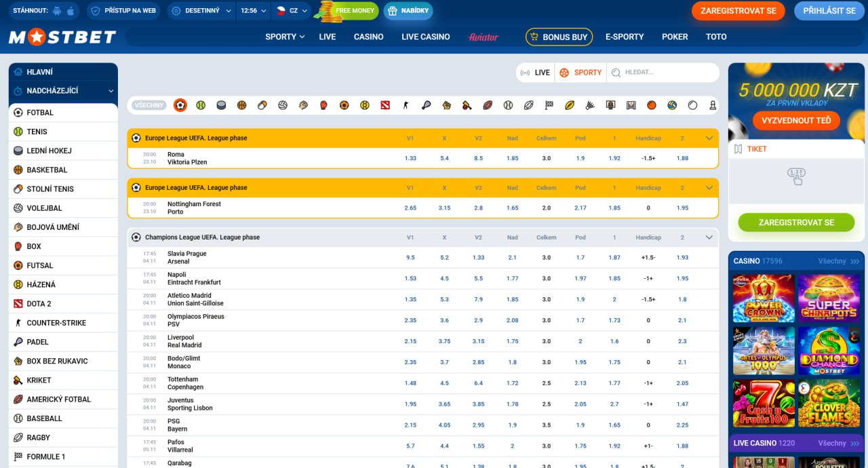Select boxing glove icon in filter row
Viewport: 868px width, 468px height.
[x=323, y=105]
